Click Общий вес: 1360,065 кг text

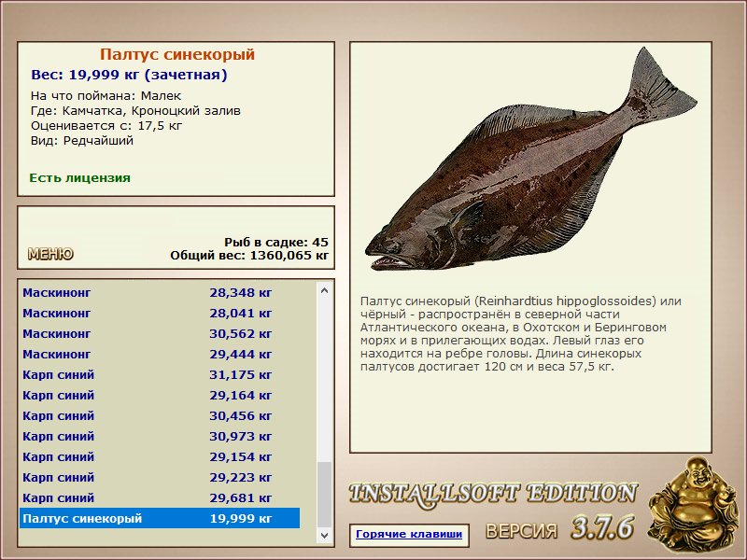(249, 255)
